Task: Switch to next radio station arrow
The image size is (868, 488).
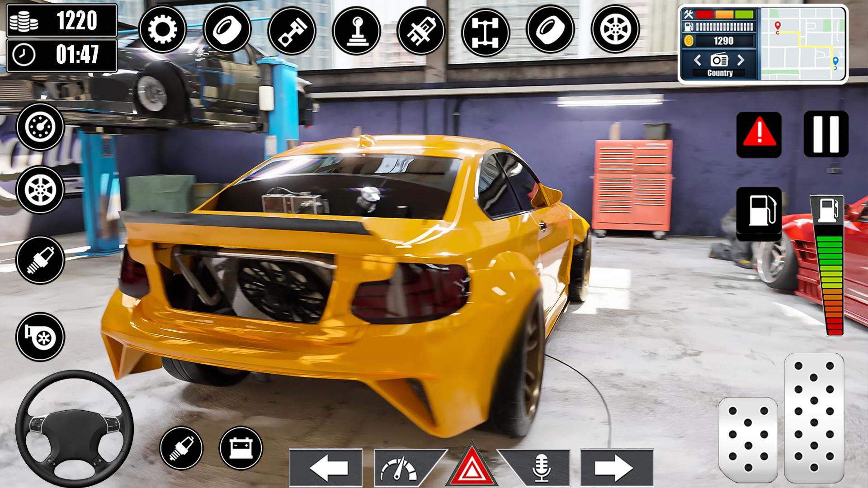Action: (x=741, y=60)
